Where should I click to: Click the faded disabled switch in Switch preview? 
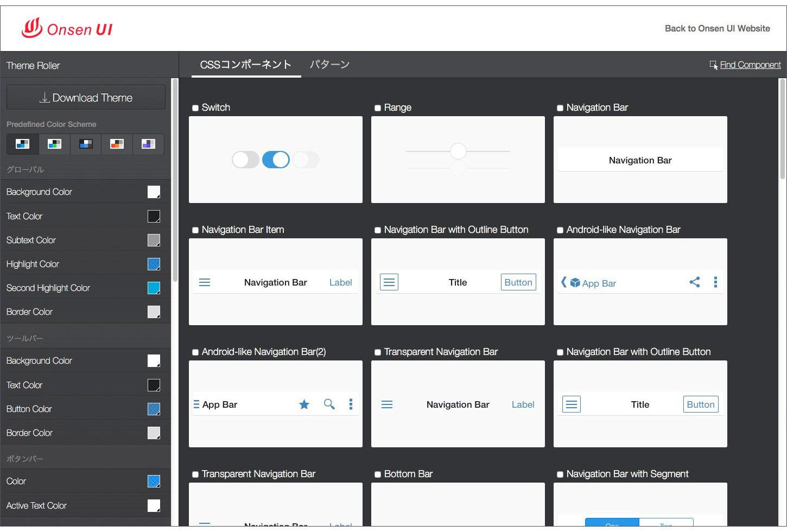(x=306, y=160)
